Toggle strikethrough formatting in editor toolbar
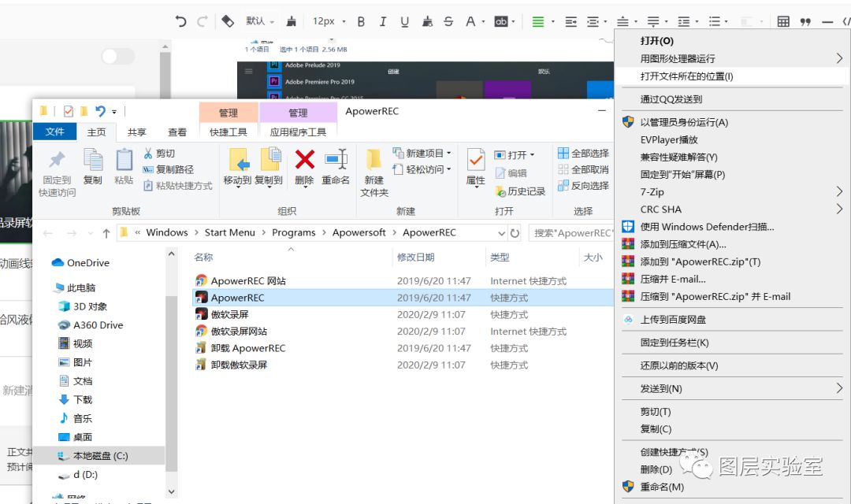The image size is (851, 504). coord(448,21)
